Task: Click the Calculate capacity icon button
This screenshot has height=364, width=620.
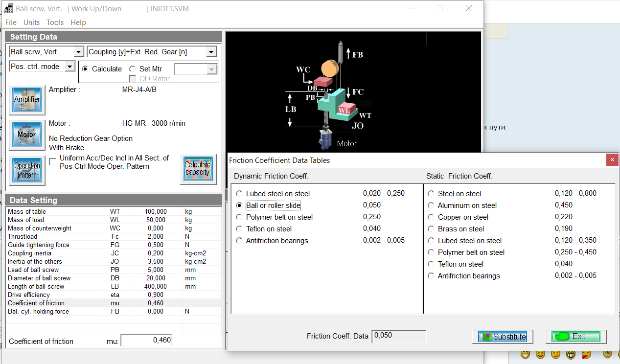Action: pyautogui.click(x=198, y=169)
